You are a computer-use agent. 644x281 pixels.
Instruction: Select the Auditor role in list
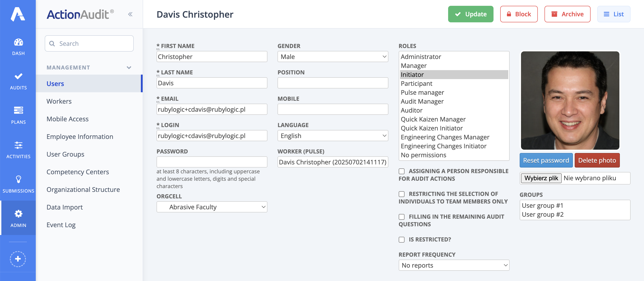[411, 110]
